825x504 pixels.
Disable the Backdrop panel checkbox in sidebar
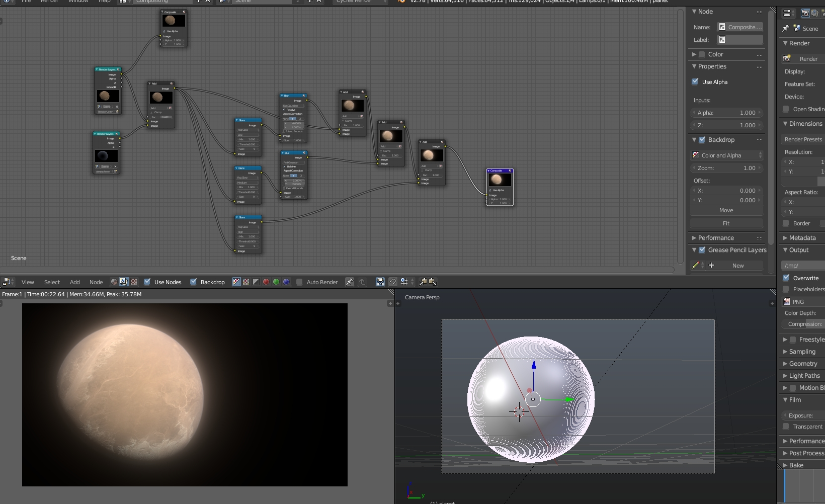pos(702,140)
